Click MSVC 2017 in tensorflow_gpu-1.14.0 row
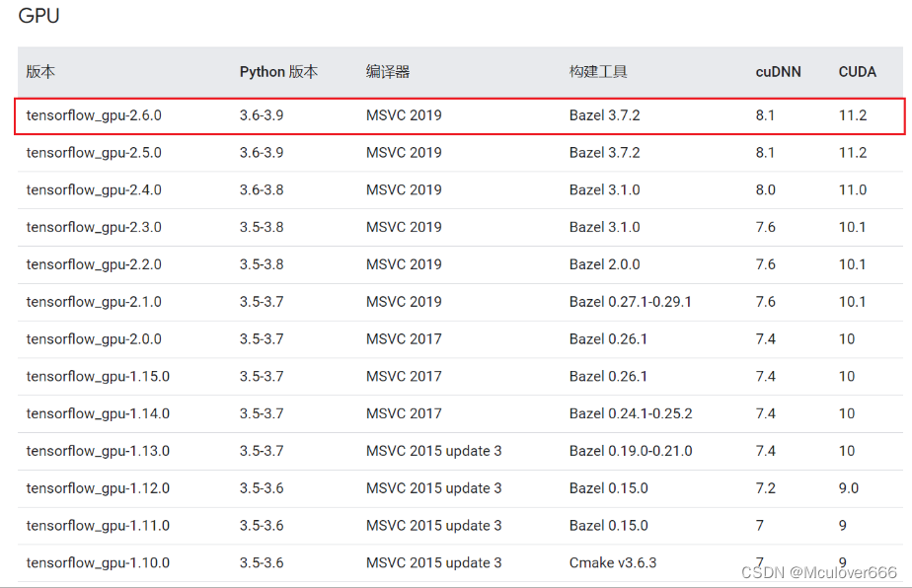The width and height of the screenshot is (912, 588). pos(404,413)
